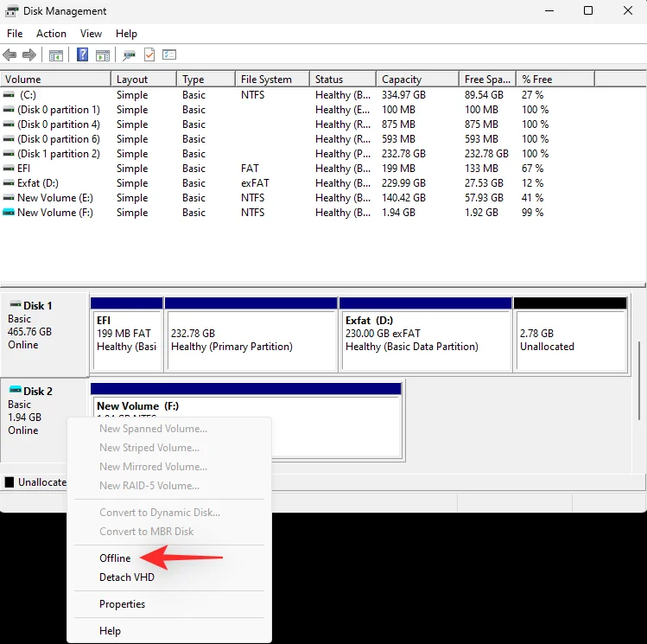Viewport: 647px width, 644px height.
Task: Minimize the Disk Management window
Action: click(x=549, y=10)
